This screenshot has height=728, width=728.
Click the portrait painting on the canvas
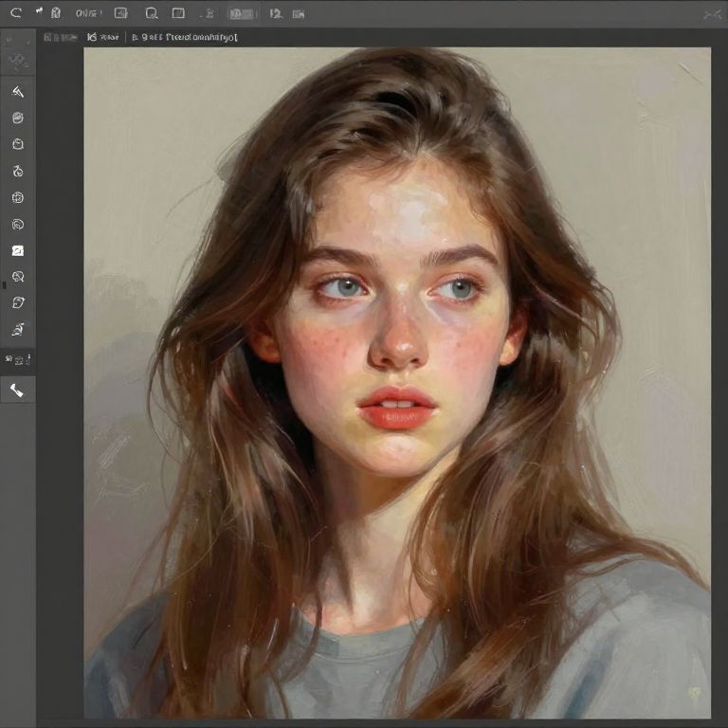click(x=396, y=379)
